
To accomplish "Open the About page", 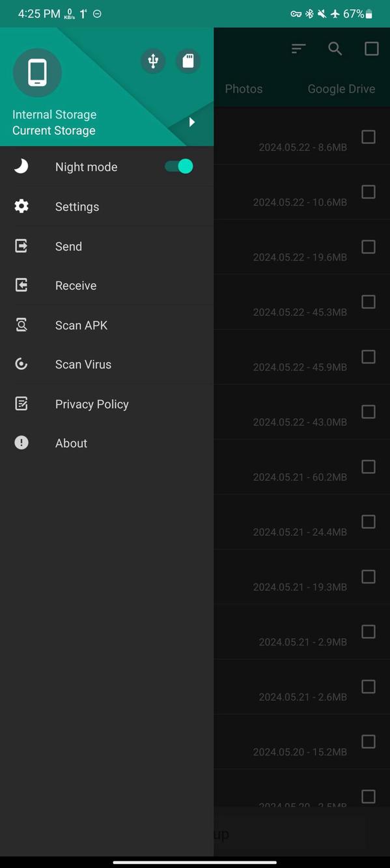I will 71,443.
